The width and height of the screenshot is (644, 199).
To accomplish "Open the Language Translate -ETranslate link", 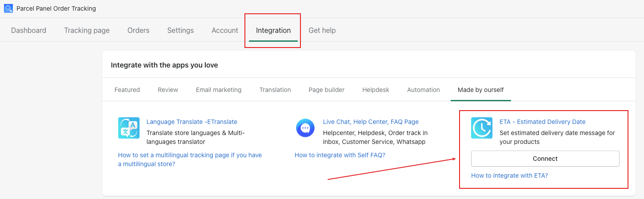I will tap(192, 122).
